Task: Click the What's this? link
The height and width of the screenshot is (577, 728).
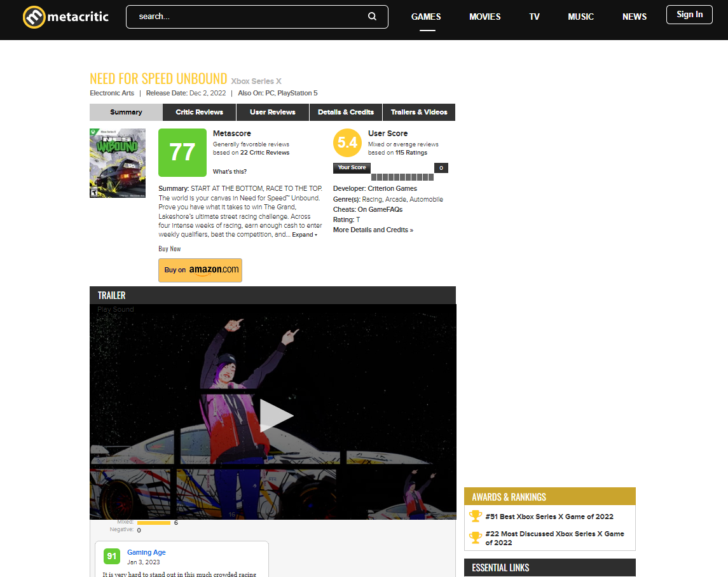Action: pos(230,171)
